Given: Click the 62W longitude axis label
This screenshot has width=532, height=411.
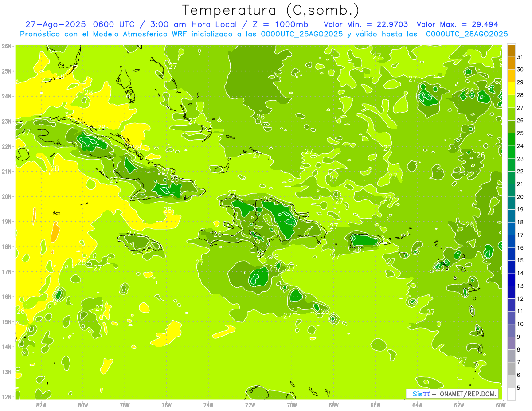Looking at the screenshot, I should pos(459,405).
